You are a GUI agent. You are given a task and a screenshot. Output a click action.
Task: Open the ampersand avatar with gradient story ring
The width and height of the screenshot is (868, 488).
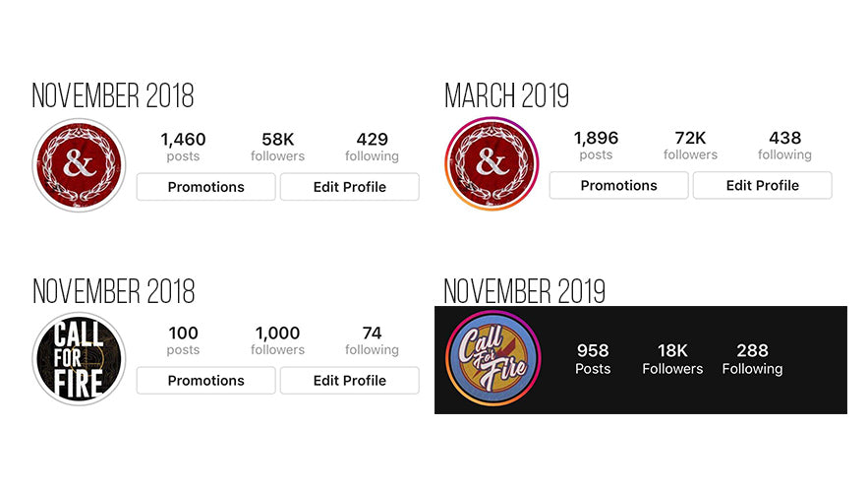tap(492, 164)
